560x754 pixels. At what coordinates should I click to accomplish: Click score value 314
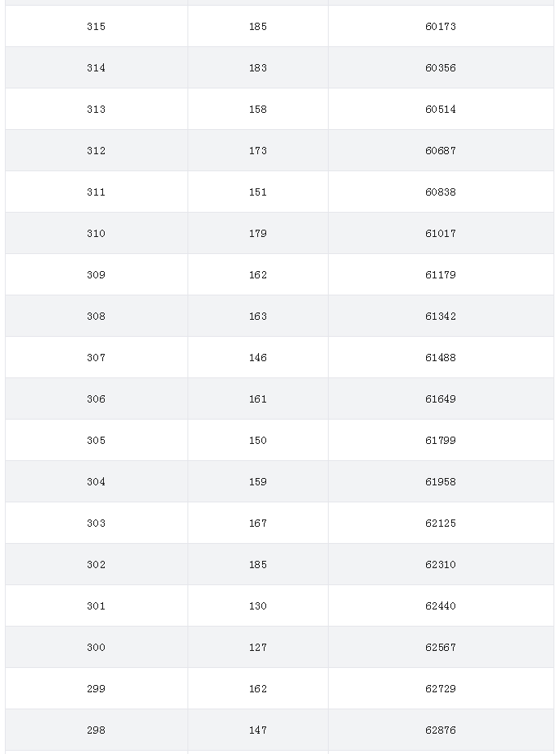(96, 68)
